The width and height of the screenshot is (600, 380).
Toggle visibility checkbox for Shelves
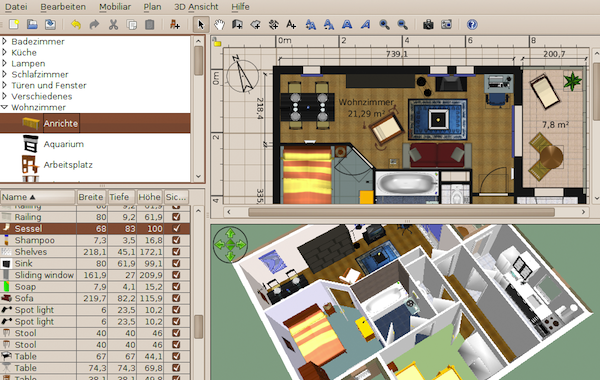tap(176, 252)
